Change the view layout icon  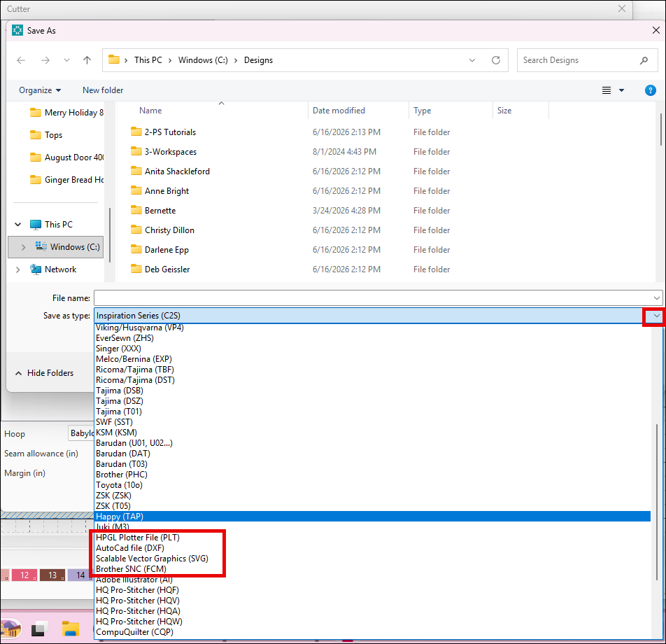[607, 90]
